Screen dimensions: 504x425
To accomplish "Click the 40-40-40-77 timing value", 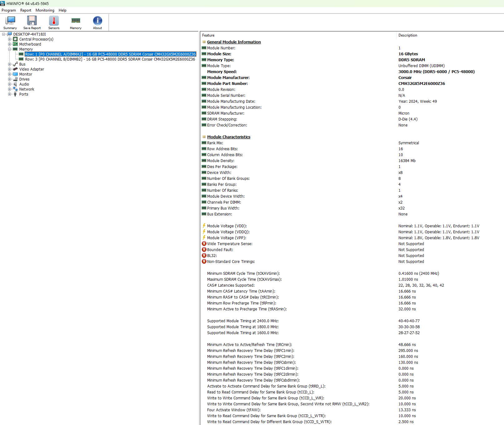I will point(409,321).
